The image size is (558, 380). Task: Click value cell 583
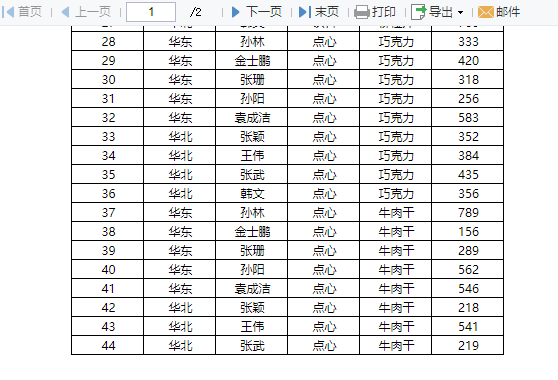[467, 117]
